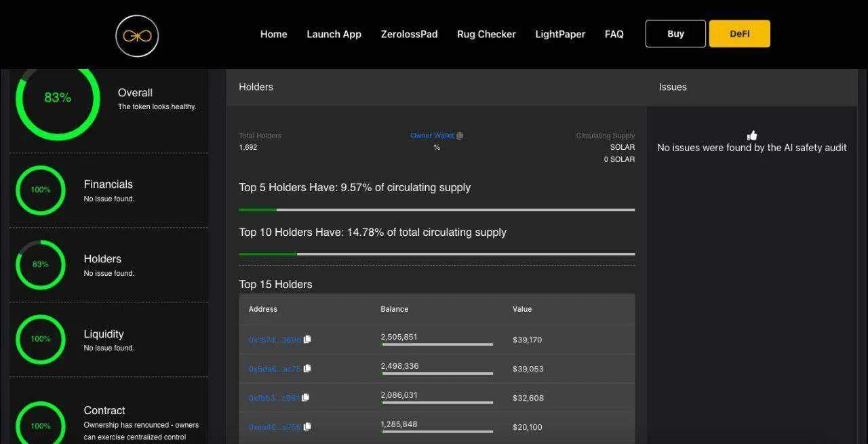Click the balance bar under 2,498,336
The height and width of the screenshot is (444, 868).
tap(437, 374)
